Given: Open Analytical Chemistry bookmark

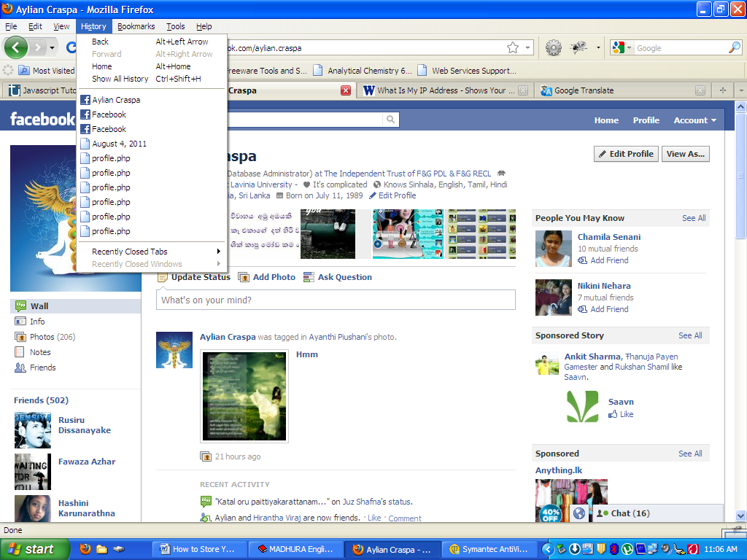Looking at the screenshot, I should click(x=362, y=71).
